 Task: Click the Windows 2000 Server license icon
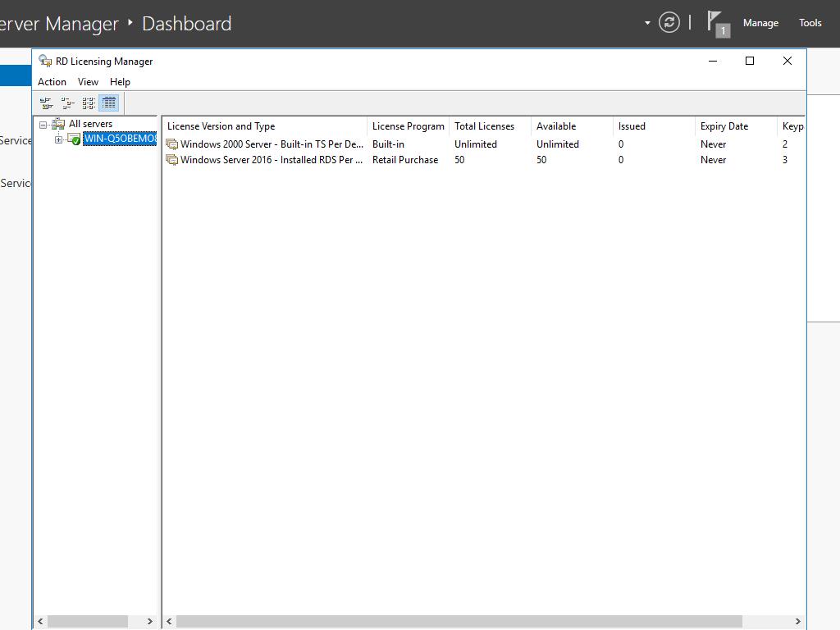pyautogui.click(x=171, y=144)
